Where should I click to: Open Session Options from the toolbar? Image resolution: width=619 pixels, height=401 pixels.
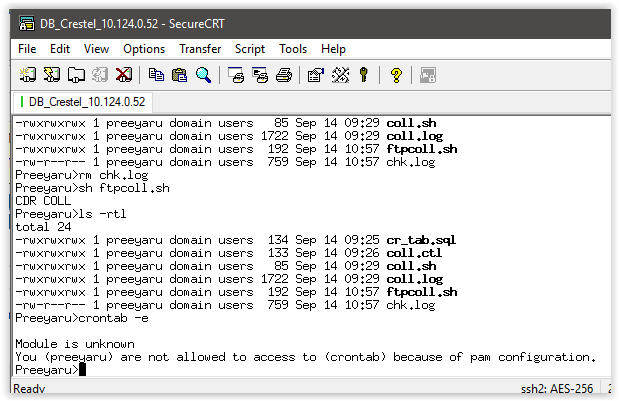tap(316, 74)
